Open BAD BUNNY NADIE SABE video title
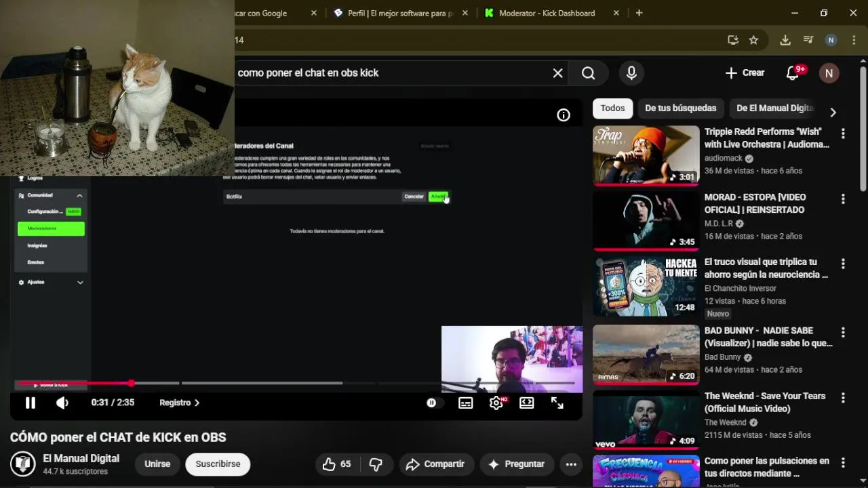 (x=768, y=337)
